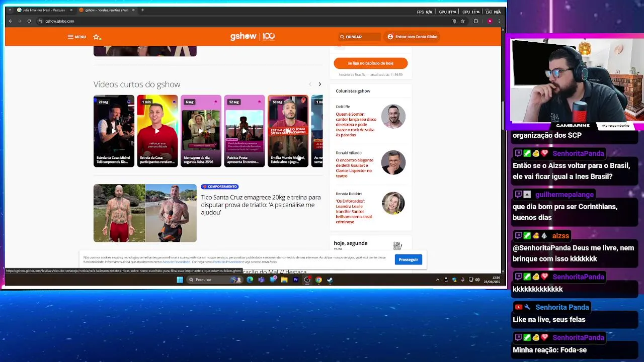Close the gshow browser tab
The image size is (644, 362).
click(133, 10)
